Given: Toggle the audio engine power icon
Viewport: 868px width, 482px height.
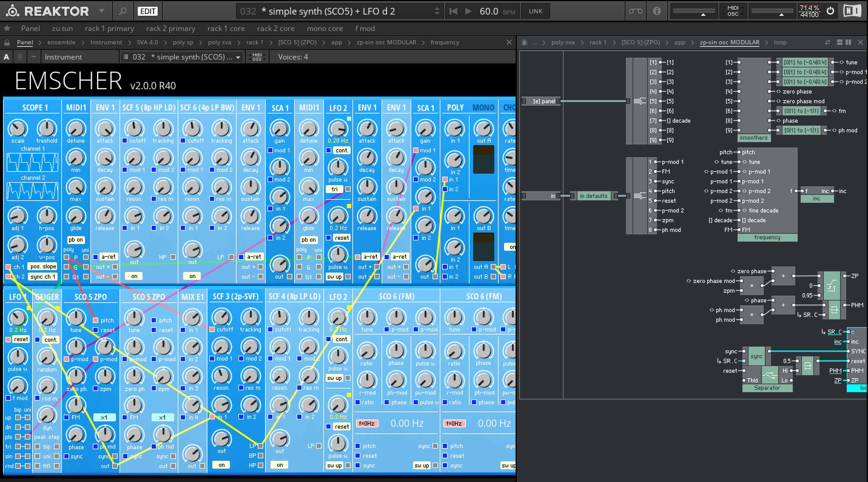Looking at the screenshot, I should coord(831,11).
